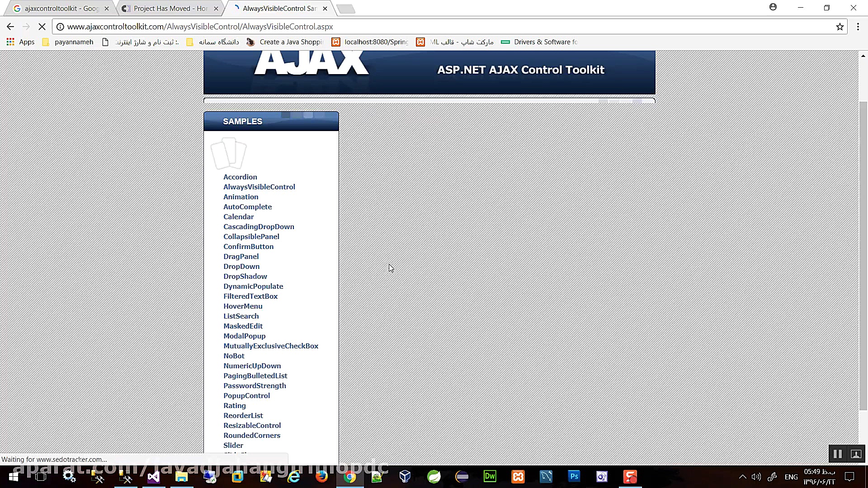The height and width of the screenshot is (488, 868).
Task: Expand hidden taskbar icons with the chevron
Action: 743,476
